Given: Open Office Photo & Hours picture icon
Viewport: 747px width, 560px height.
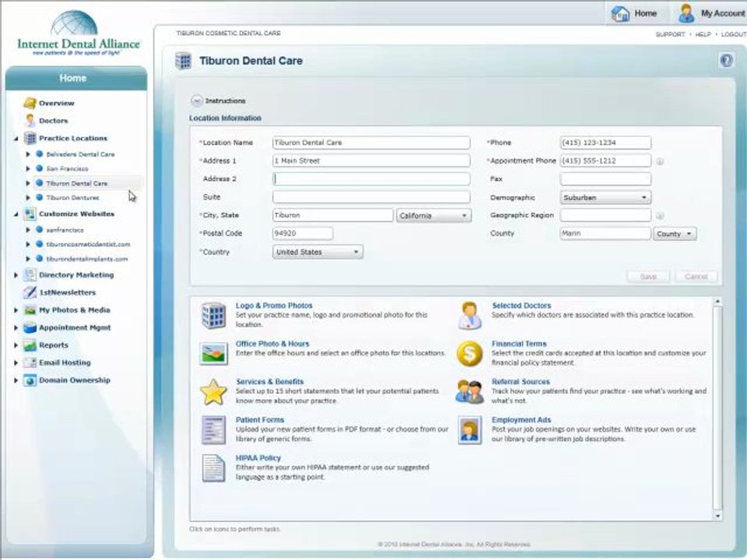Looking at the screenshot, I should tap(213, 354).
